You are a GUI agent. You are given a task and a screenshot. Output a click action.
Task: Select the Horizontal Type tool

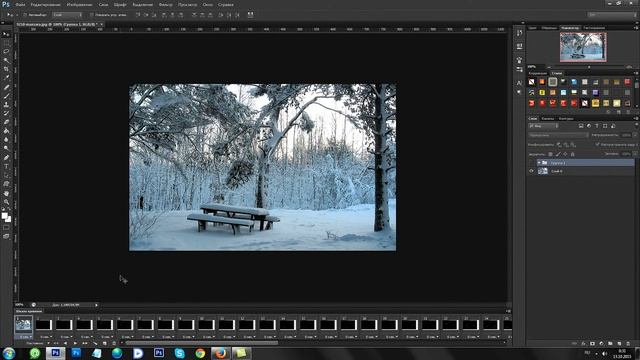pos(6,167)
